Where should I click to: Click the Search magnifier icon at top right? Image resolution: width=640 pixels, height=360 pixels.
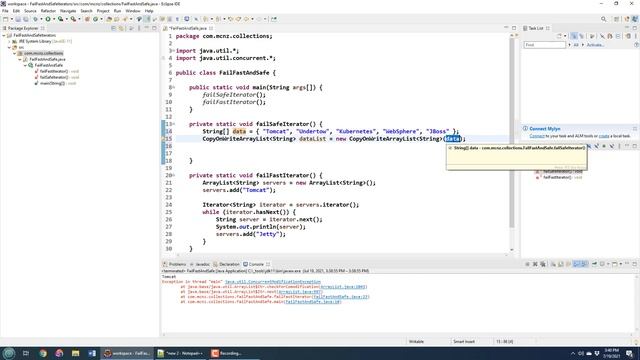[604, 19]
